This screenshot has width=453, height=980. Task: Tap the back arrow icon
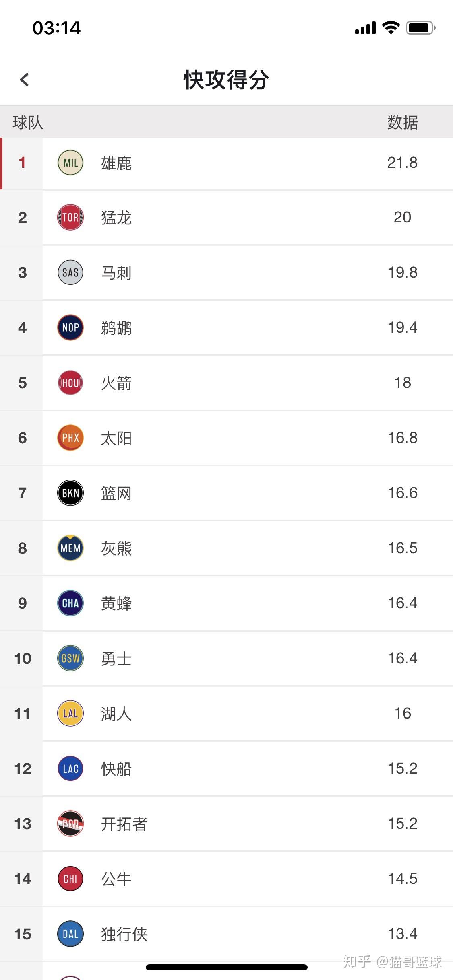pyautogui.click(x=25, y=80)
